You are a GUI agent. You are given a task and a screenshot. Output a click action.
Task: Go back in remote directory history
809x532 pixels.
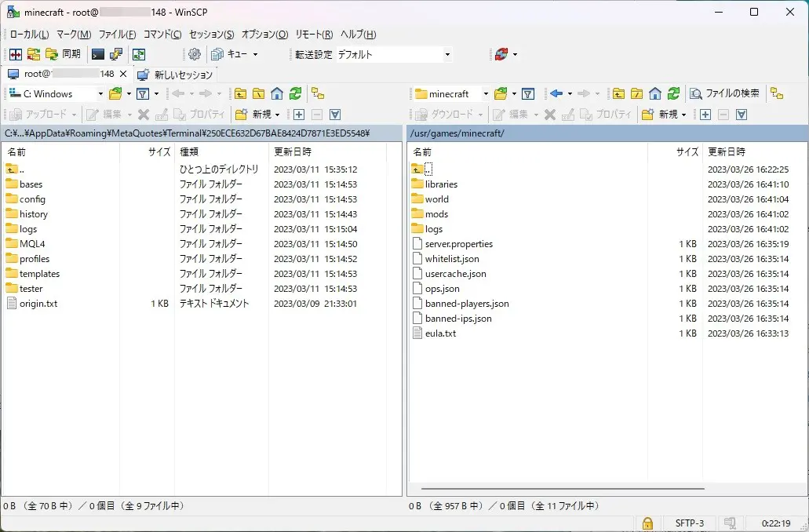pos(556,93)
